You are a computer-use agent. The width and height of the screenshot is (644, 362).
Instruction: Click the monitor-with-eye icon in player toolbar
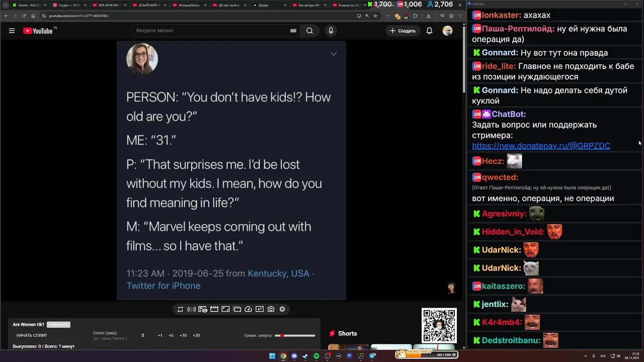point(203,309)
